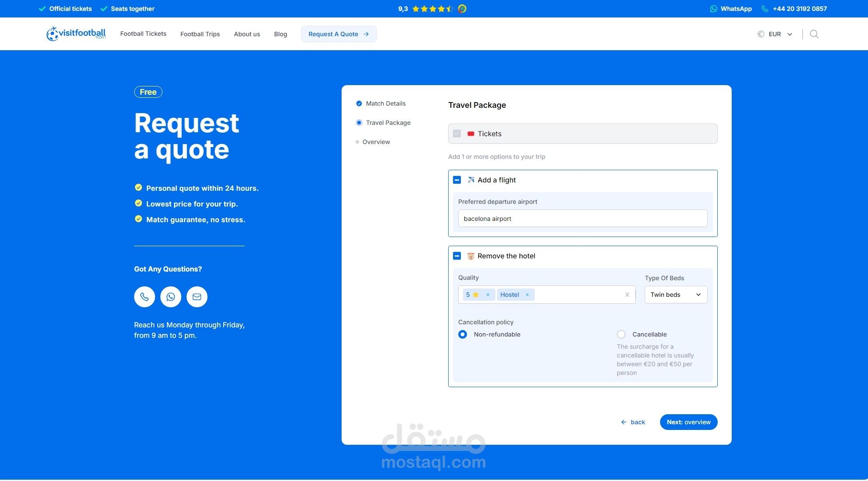Screen dimensions: 868x481
Task: Click the preferred departure airport field
Action: click(x=582, y=218)
